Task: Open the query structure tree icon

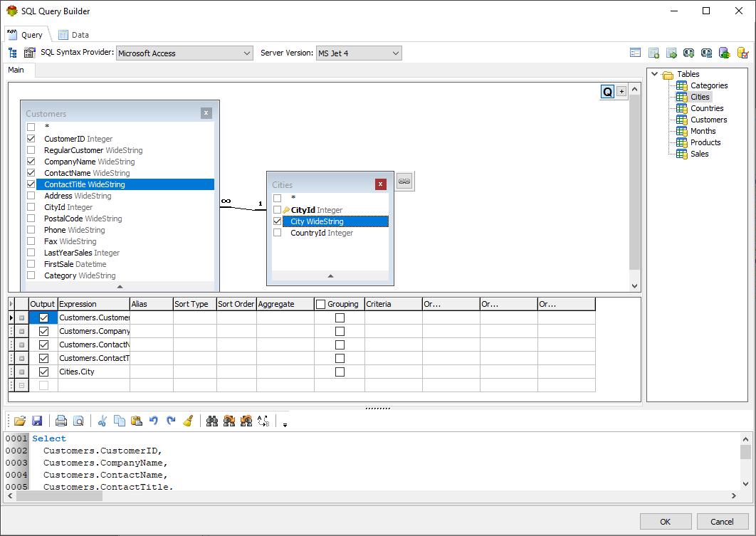Action: click(13, 53)
